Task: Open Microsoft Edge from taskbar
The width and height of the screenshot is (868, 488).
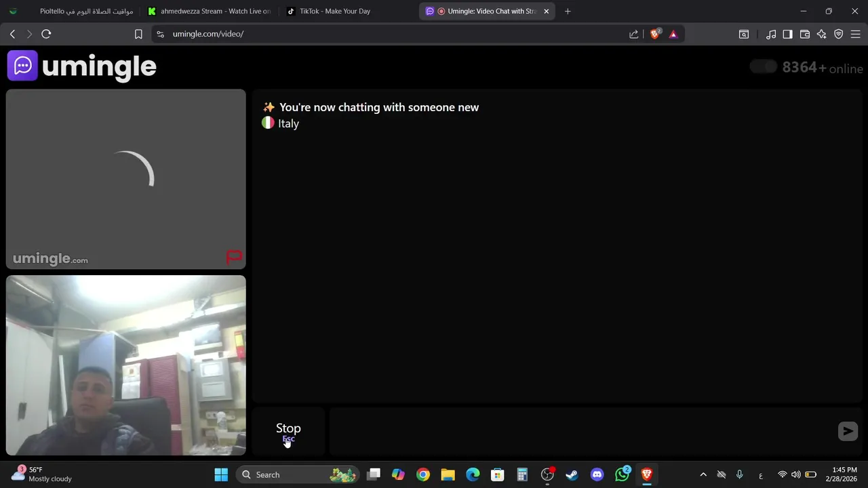Action: click(x=473, y=474)
